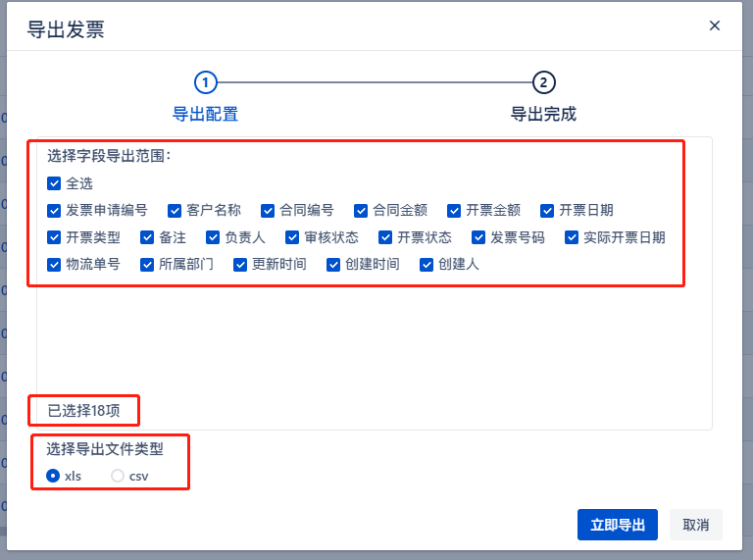Uncheck 审核状态 checkbox

(x=292, y=237)
